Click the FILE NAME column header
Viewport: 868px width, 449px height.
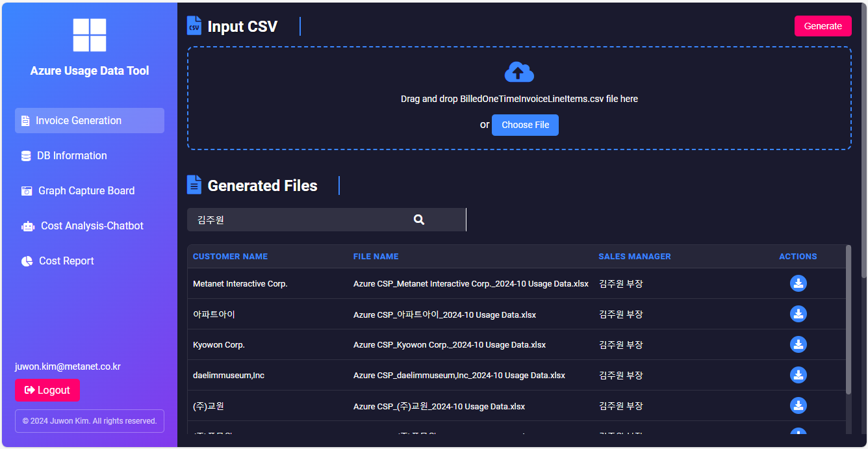tap(376, 257)
